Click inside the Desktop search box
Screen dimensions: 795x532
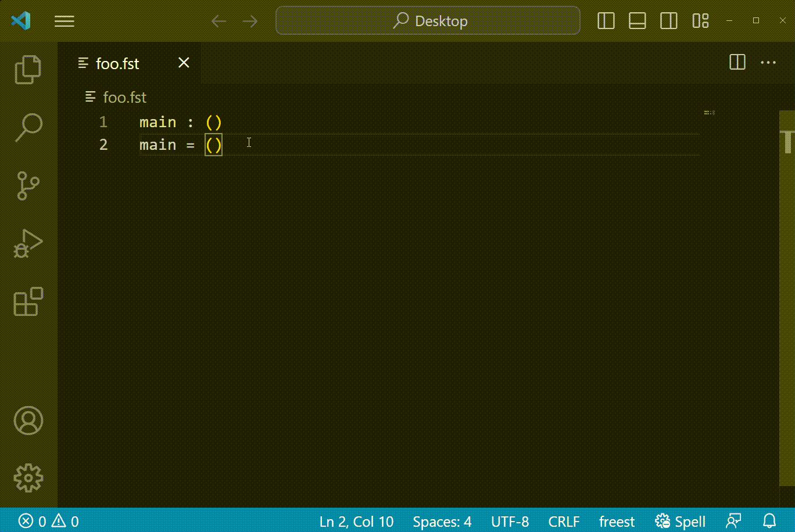[428, 21]
